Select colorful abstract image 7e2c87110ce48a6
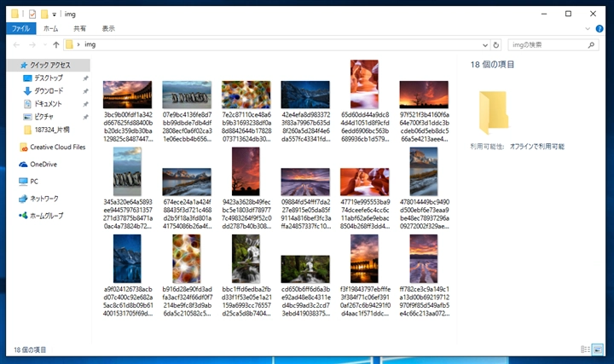 pos(246,95)
